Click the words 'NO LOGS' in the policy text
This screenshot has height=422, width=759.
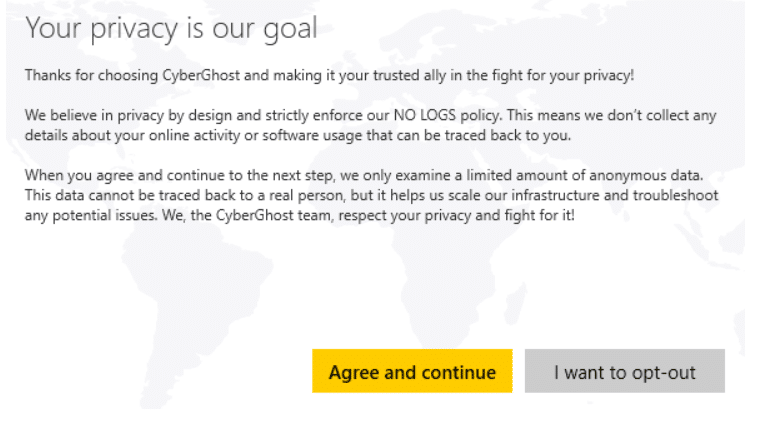425,115
